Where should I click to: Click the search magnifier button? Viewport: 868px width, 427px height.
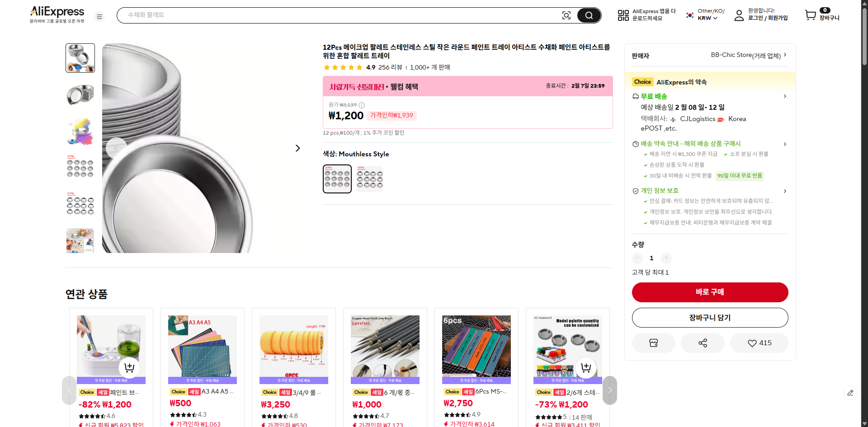click(589, 15)
